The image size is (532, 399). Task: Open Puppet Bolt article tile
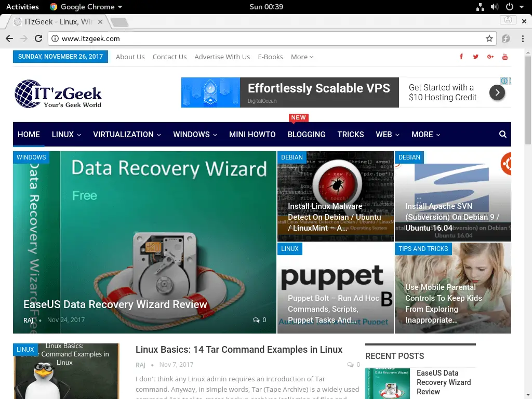(335, 288)
